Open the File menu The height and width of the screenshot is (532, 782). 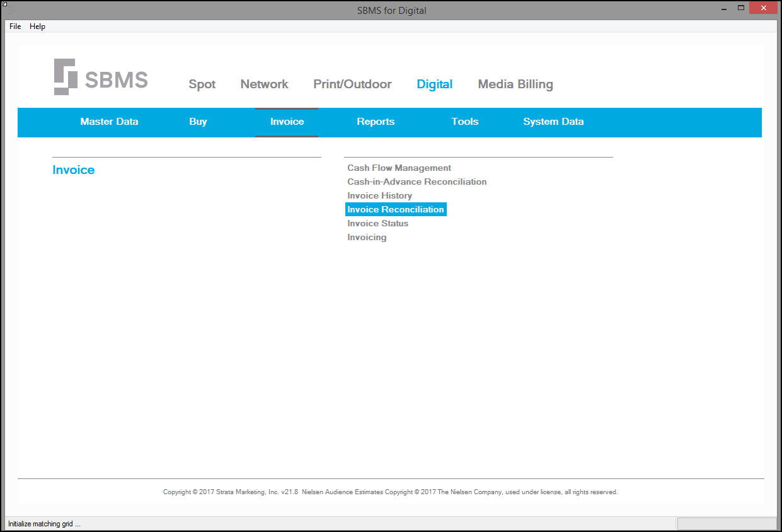15,26
